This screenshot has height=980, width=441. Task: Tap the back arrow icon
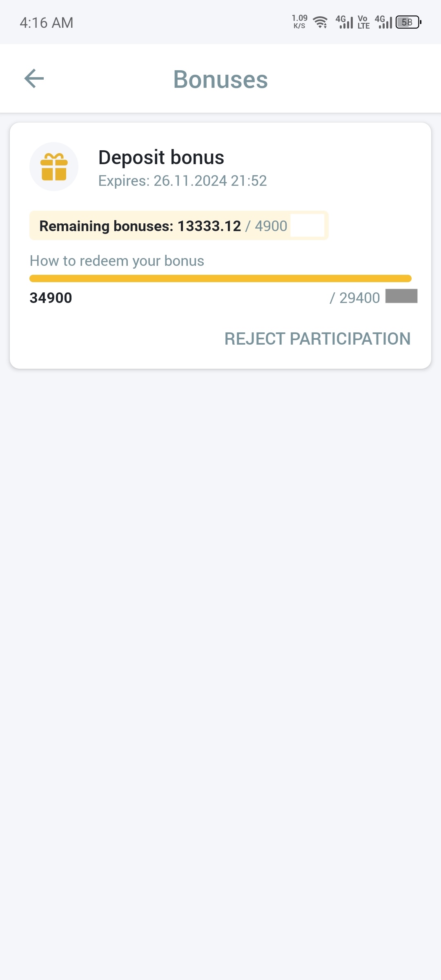[34, 78]
